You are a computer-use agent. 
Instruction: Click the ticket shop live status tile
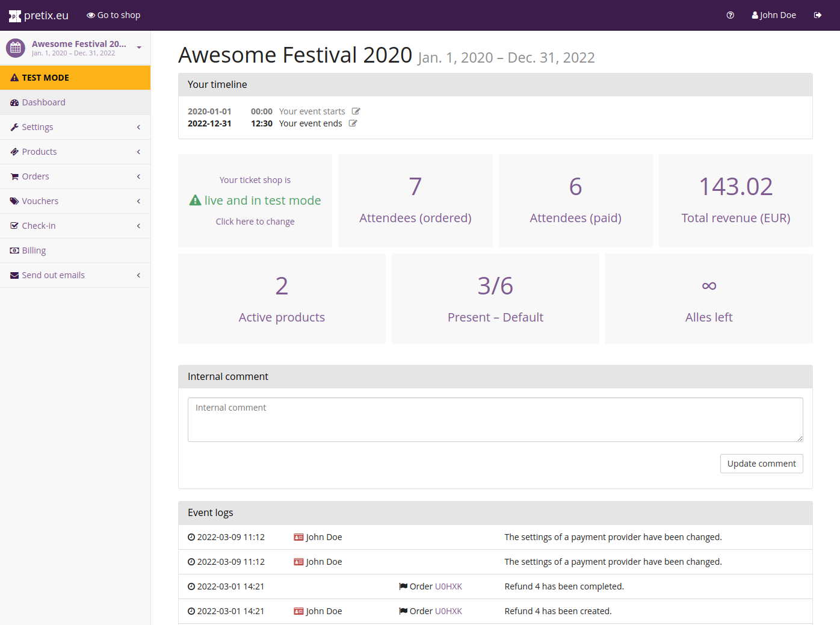[x=255, y=201]
